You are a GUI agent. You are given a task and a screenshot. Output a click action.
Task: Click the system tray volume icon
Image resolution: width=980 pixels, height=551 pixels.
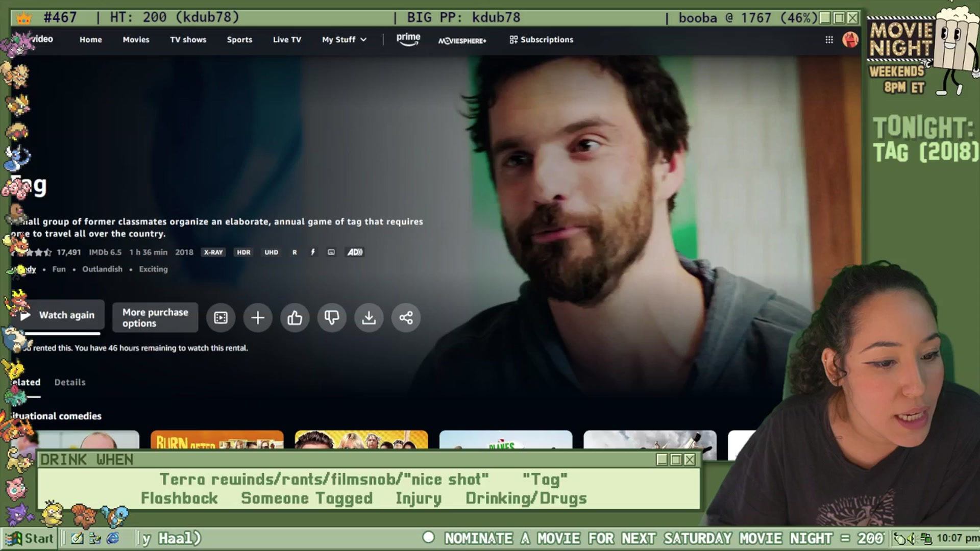coord(912,538)
